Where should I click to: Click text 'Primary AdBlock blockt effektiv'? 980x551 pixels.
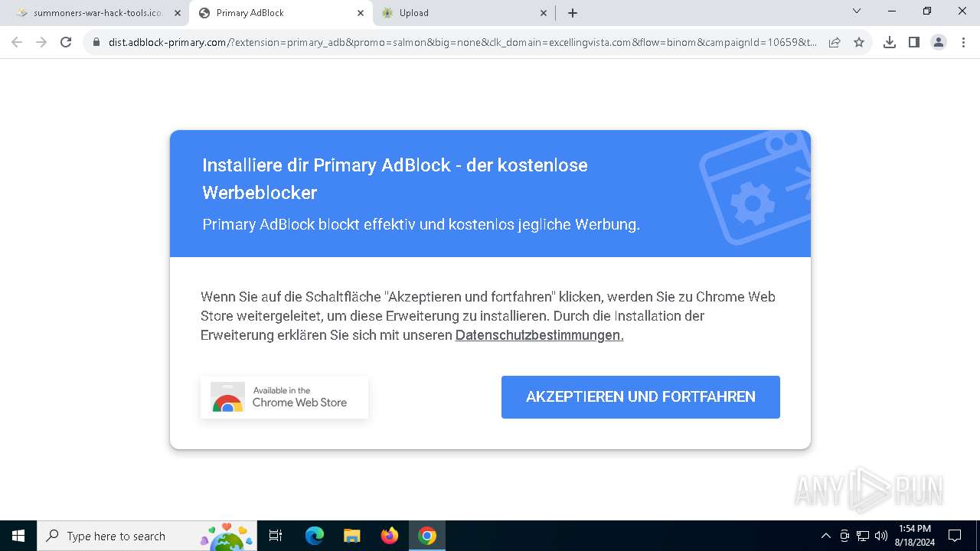click(x=421, y=224)
